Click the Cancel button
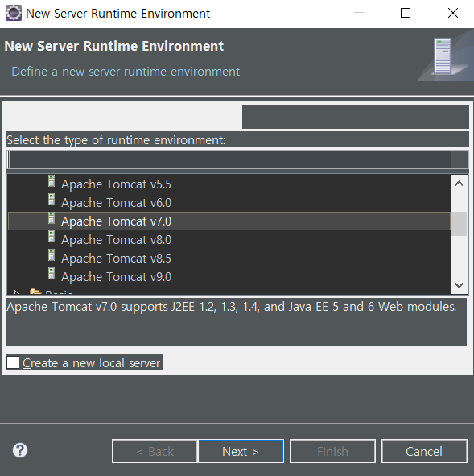 (424, 451)
